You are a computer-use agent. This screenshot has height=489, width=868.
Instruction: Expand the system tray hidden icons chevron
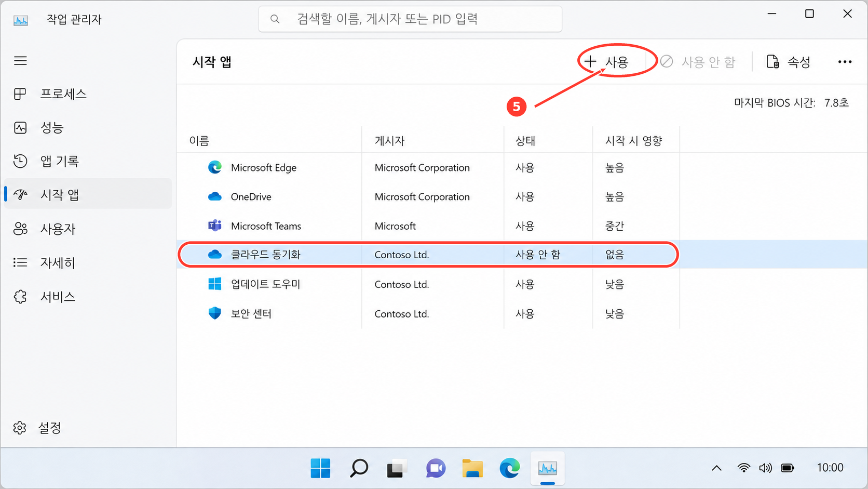click(716, 468)
